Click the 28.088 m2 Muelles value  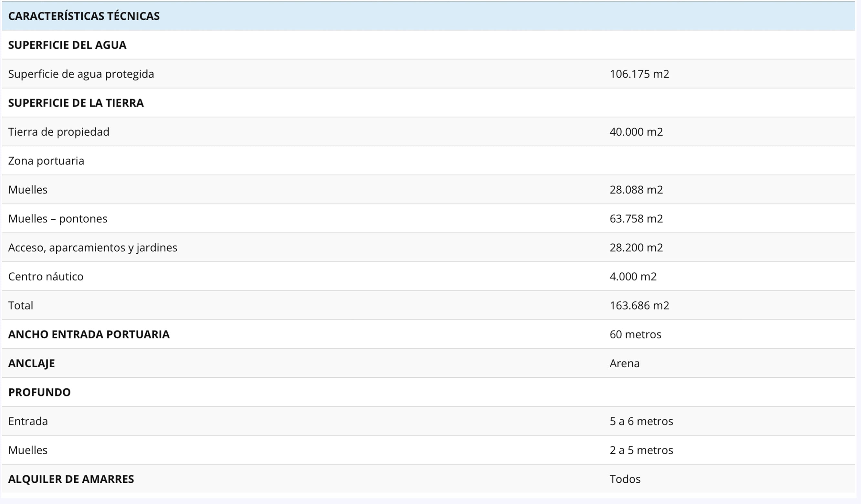pyautogui.click(x=636, y=190)
